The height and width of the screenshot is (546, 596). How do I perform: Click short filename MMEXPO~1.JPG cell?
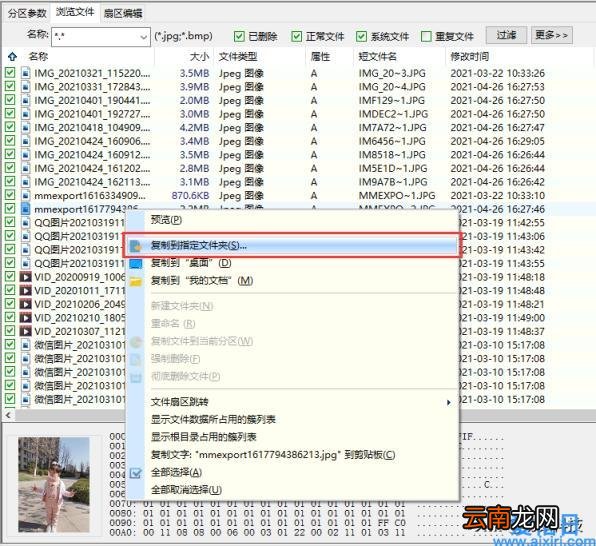[x=397, y=195]
